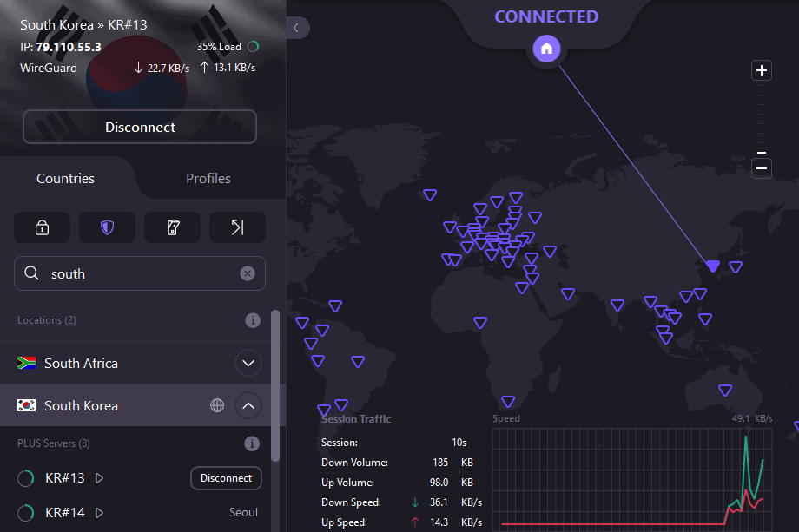Click the Home icon on the map
The image size is (799, 532).
click(x=547, y=49)
